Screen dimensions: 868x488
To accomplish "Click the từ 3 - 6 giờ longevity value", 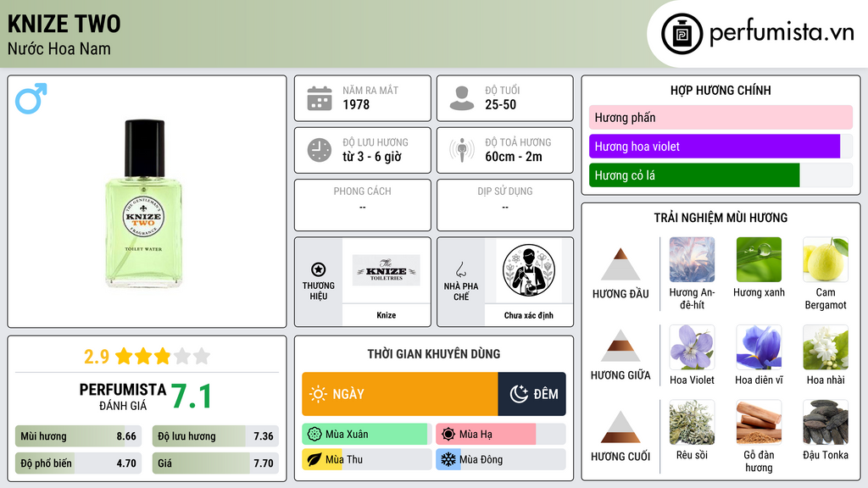I will coord(372,157).
